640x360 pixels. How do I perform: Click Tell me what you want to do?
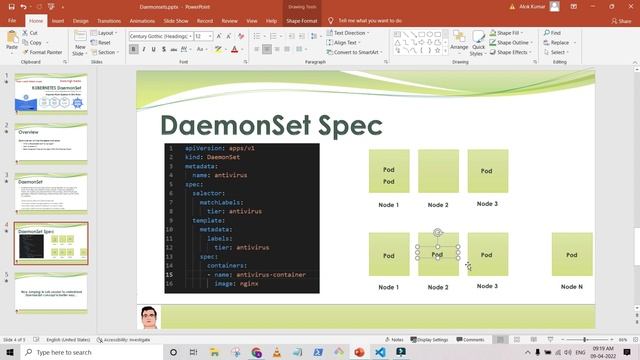[370, 20]
